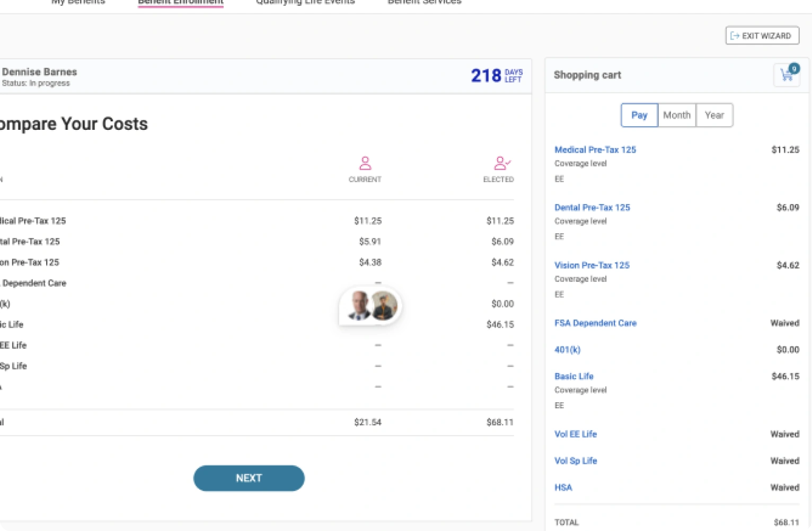Click the current dental cost $5.91

[x=370, y=241]
